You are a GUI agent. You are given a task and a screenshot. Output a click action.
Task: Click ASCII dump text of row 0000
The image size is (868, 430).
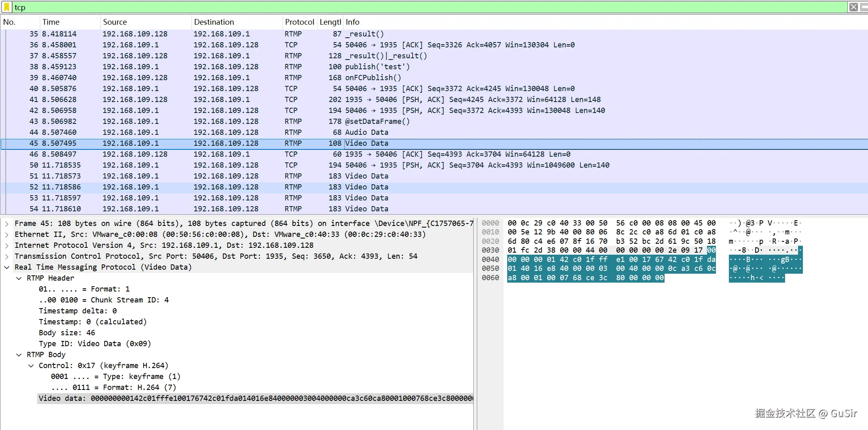(x=765, y=223)
